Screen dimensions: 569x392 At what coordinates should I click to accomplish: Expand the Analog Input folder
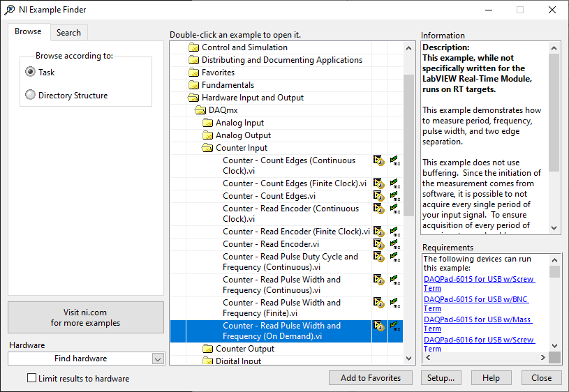pos(207,123)
